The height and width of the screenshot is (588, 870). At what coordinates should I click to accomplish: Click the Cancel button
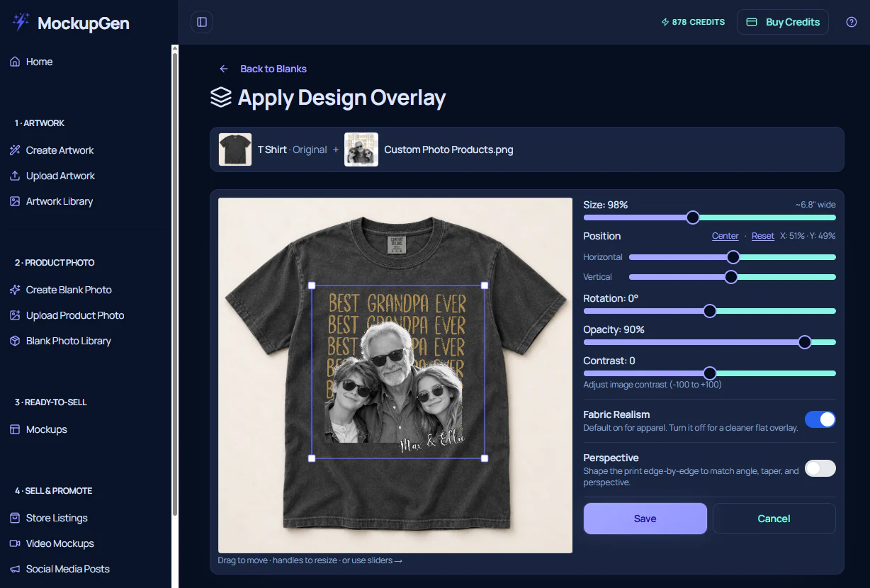(x=774, y=519)
